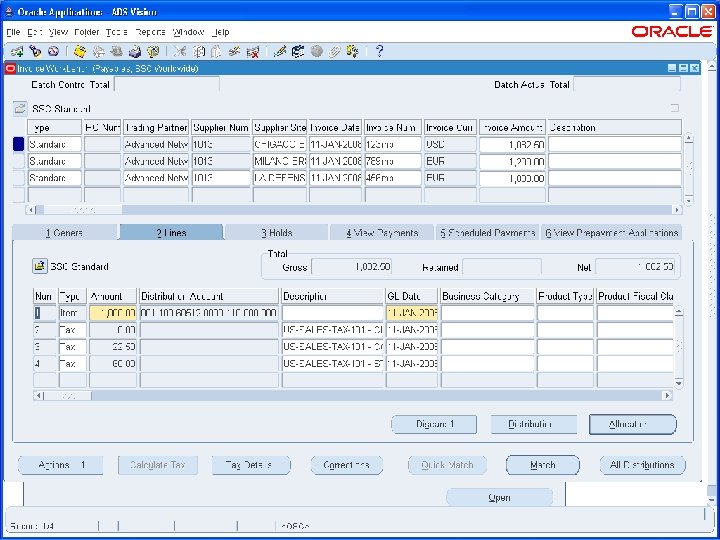This screenshot has height=540, width=720.
Task: Open the Reports menu
Action: point(150,32)
